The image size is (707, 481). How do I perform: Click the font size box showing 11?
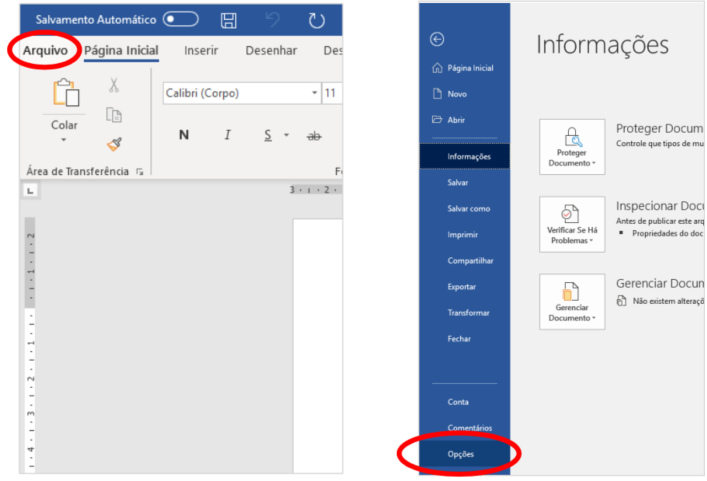pos(332,93)
